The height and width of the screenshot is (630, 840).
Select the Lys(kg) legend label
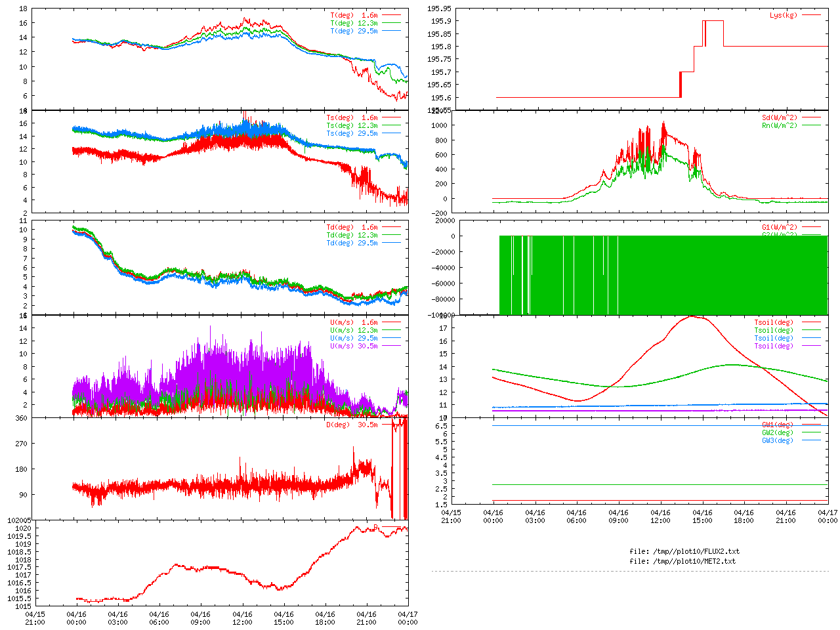click(783, 15)
